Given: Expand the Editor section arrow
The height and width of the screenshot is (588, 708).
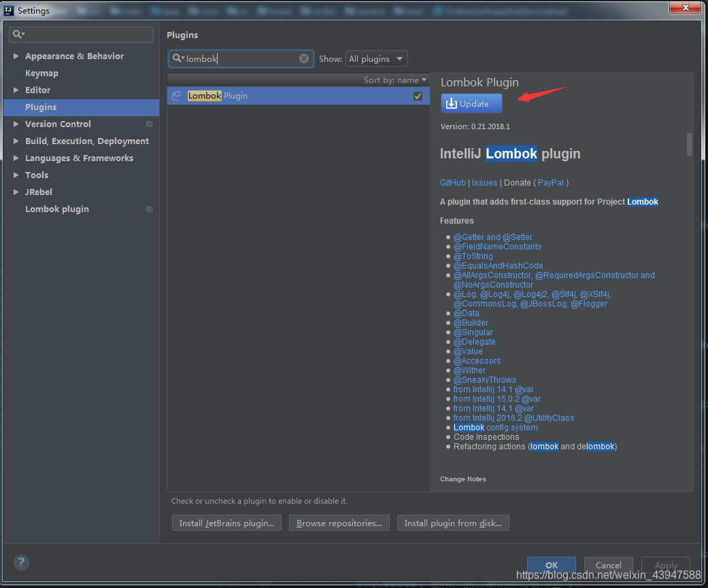Looking at the screenshot, I should coord(16,90).
